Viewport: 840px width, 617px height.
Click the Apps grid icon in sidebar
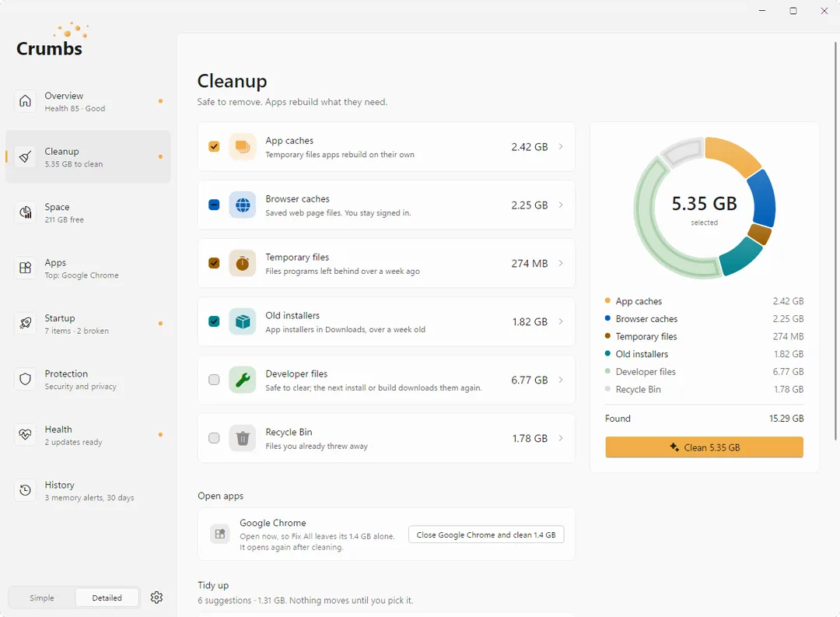point(25,268)
